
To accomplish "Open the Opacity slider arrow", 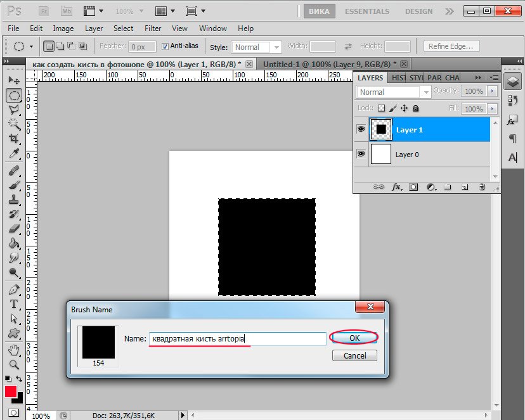I will tap(492, 91).
